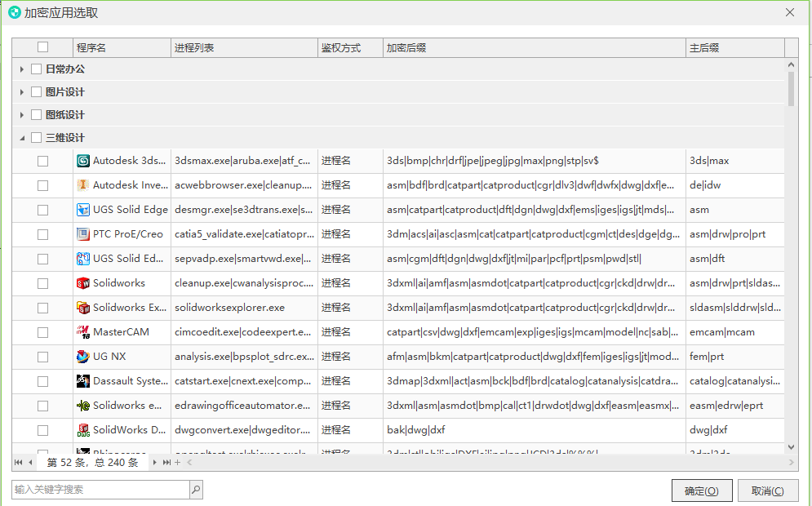Image resolution: width=812 pixels, height=506 pixels.
Task: Collapse the 三维设计 category group
Action: 22,138
